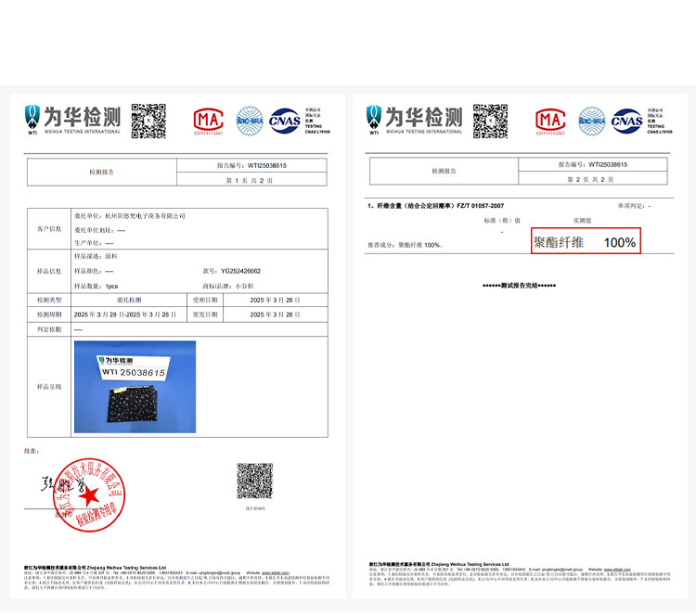Click the header QR code on page 2
The width and height of the screenshot is (696, 616).
point(490,122)
